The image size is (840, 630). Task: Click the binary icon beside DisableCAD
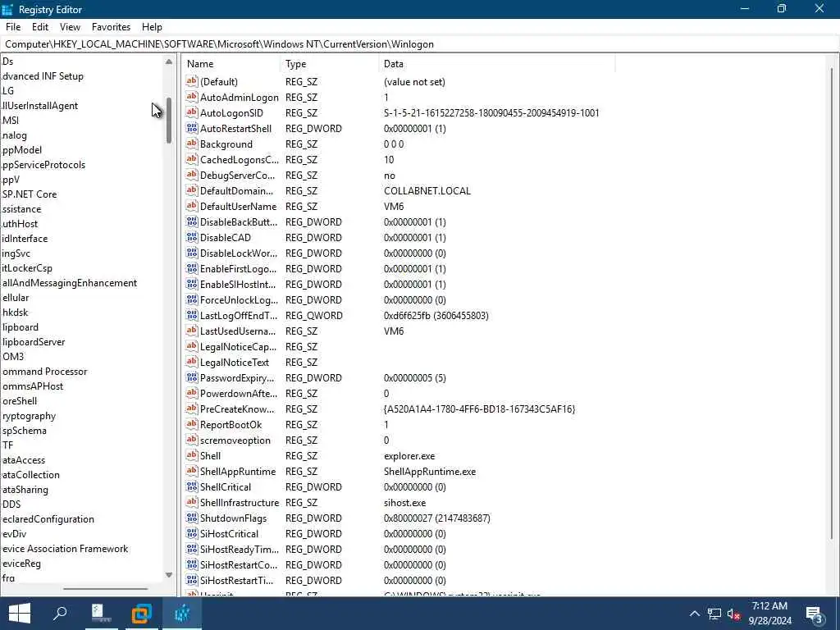(191, 237)
